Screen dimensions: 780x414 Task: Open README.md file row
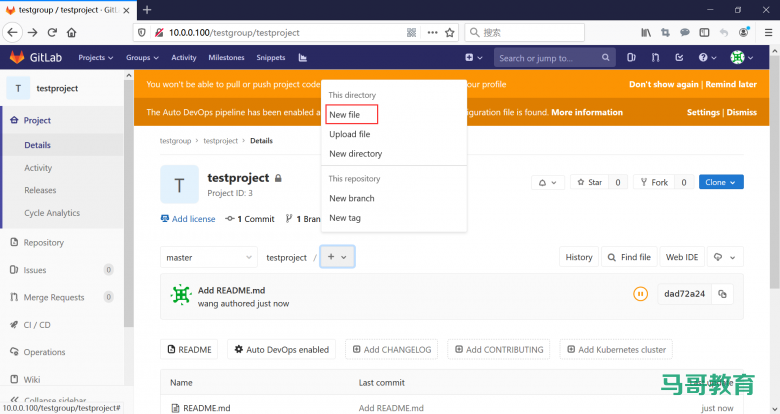[452, 408]
